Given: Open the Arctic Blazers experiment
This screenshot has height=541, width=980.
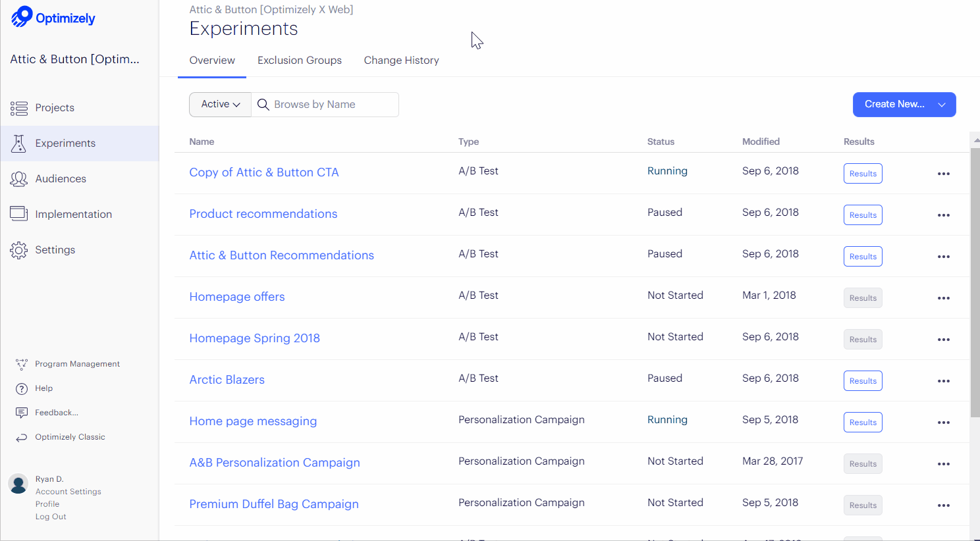Looking at the screenshot, I should tap(227, 380).
